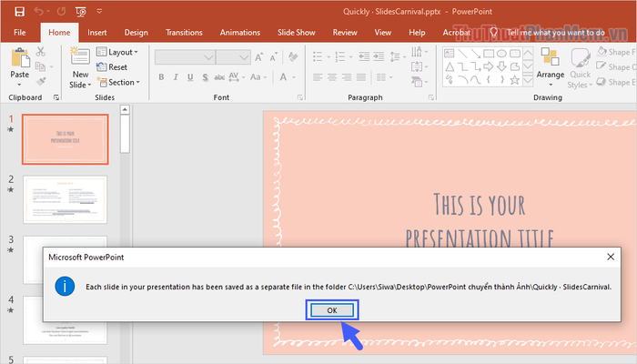Open Character Spacing AV menu
This screenshot has height=364, width=637.
(237, 77)
